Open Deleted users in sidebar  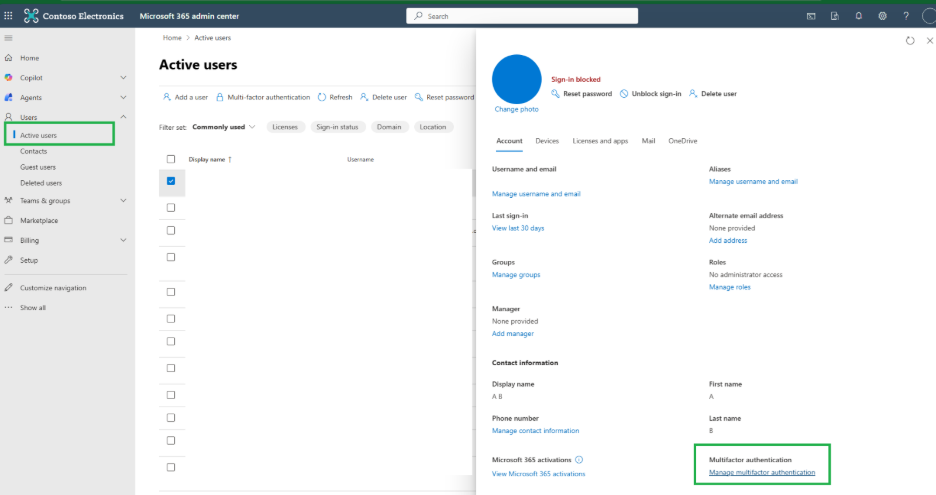(41, 183)
